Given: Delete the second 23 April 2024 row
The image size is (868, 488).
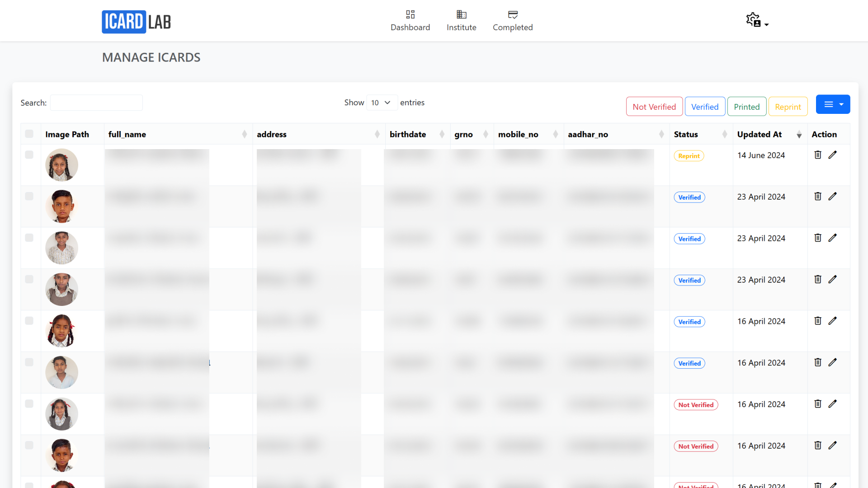Looking at the screenshot, I should 818,238.
